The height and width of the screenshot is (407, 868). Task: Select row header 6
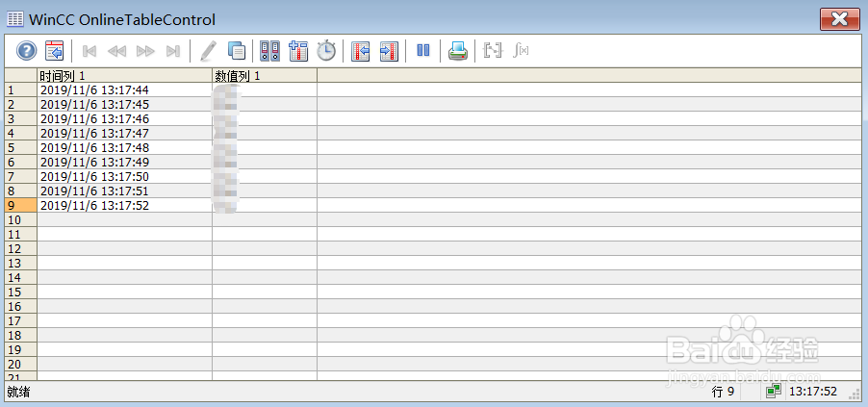pyautogui.click(x=21, y=162)
